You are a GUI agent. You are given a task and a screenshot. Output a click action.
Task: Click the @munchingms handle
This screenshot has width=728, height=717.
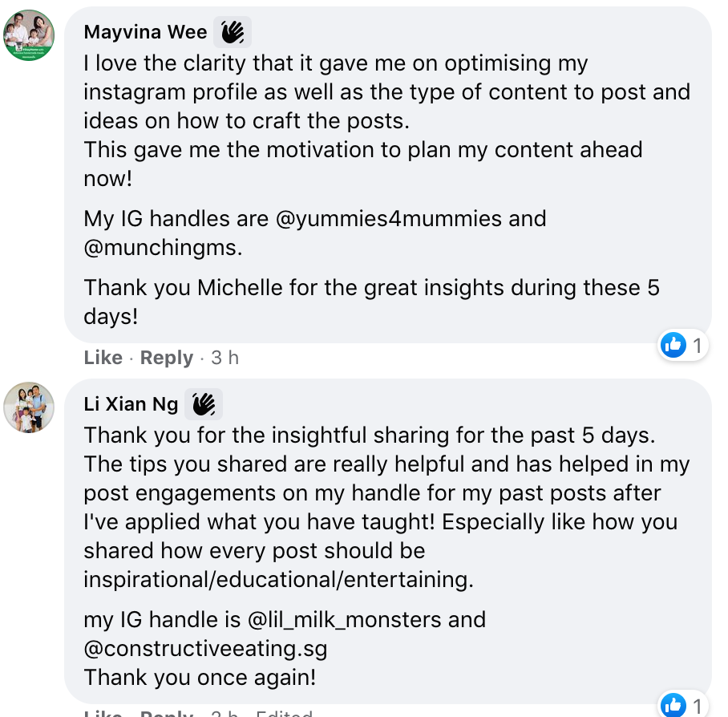[x=162, y=248]
